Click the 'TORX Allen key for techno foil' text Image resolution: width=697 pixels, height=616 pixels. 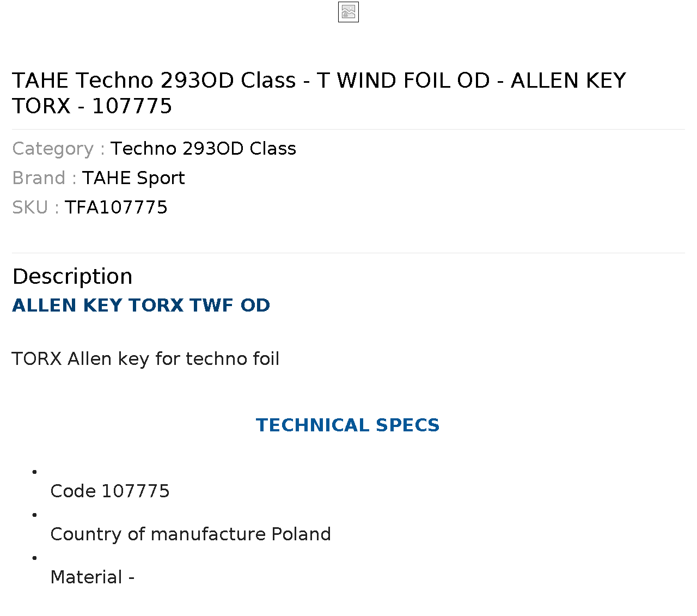(145, 359)
